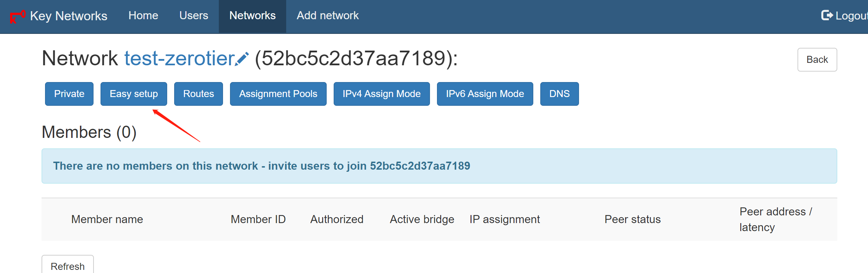
Task: Open the Add network page
Action: coord(327,16)
